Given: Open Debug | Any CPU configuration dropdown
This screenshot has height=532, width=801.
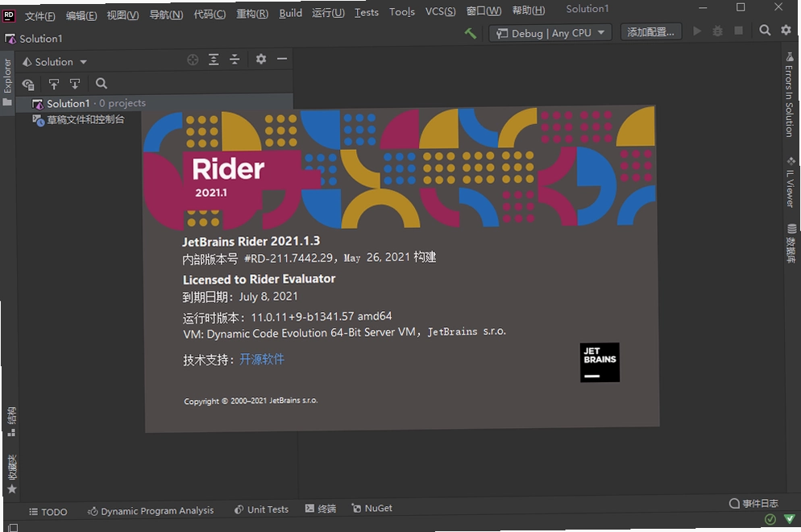Looking at the screenshot, I should [550, 33].
